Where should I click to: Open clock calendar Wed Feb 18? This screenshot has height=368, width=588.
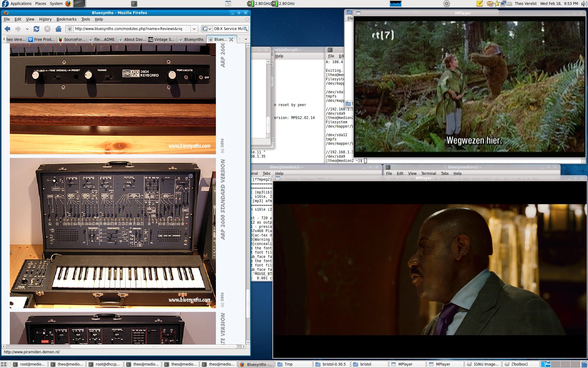point(559,4)
